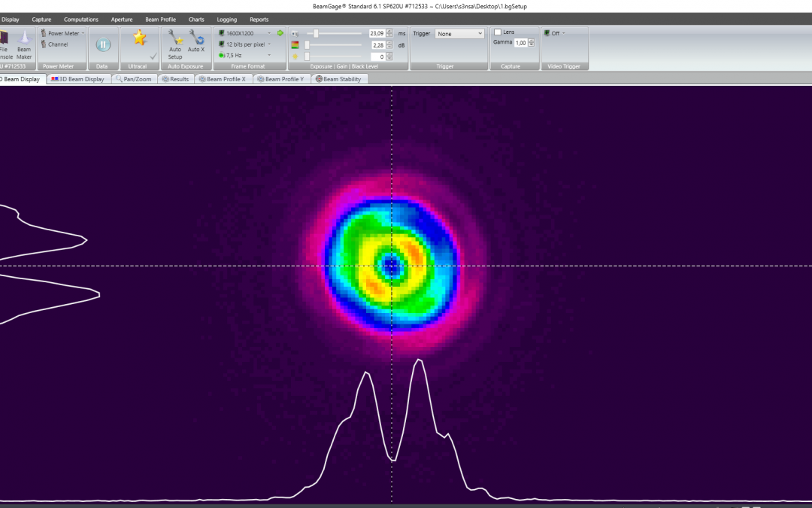This screenshot has width=812, height=508.
Task: Open the Charts ribbon tab
Action: coord(196,20)
